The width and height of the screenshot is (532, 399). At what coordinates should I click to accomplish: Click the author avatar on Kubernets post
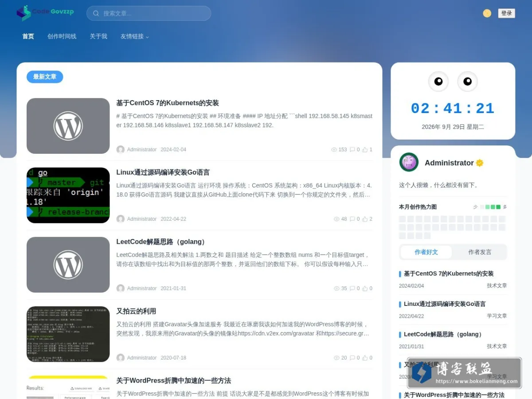[x=121, y=149]
